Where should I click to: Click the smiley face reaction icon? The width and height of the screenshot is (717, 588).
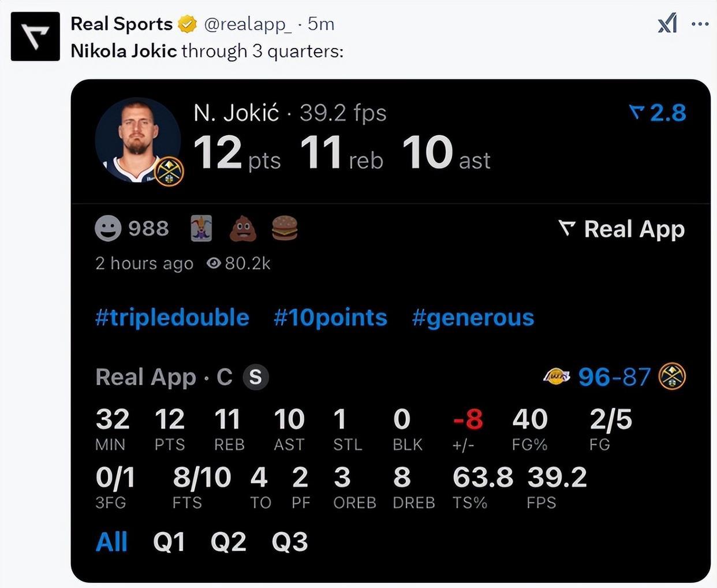pyautogui.click(x=108, y=228)
